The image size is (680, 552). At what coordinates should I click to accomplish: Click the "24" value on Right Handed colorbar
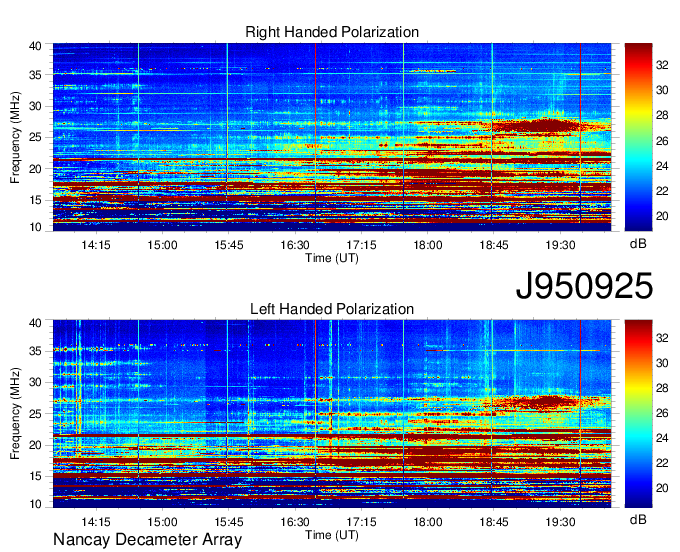pos(662,166)
